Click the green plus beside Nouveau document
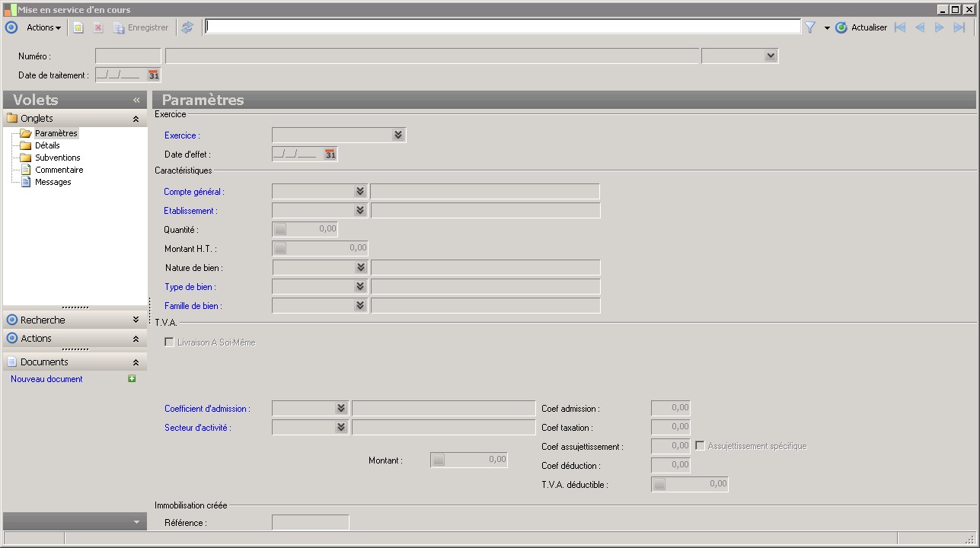This screenshot has height=548, width=980. (x=132, y=379)
